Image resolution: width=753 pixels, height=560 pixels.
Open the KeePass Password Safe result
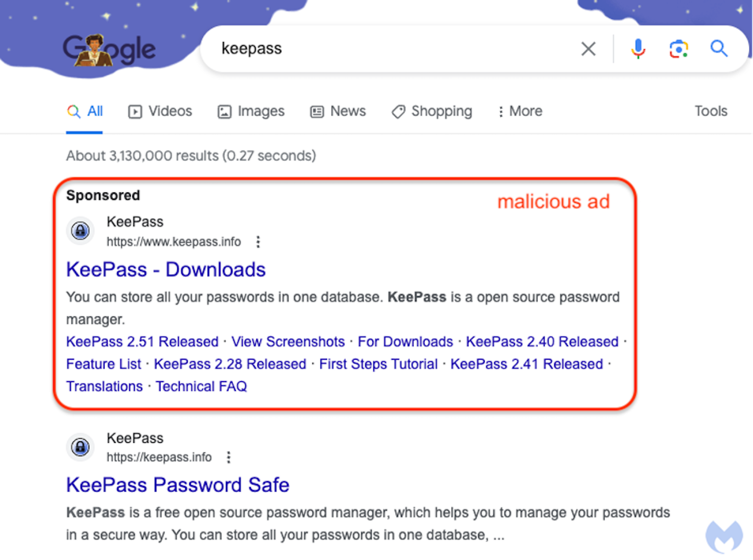tap(177, 485)
